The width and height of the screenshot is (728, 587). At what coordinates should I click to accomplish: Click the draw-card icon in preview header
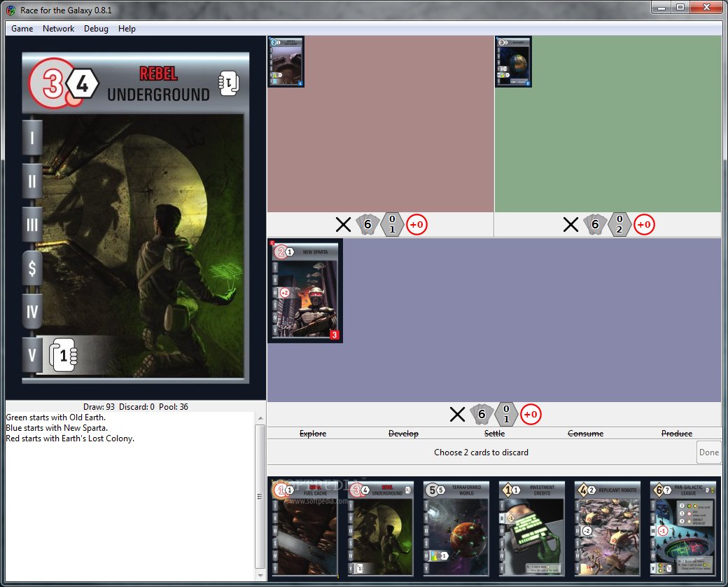229,83
